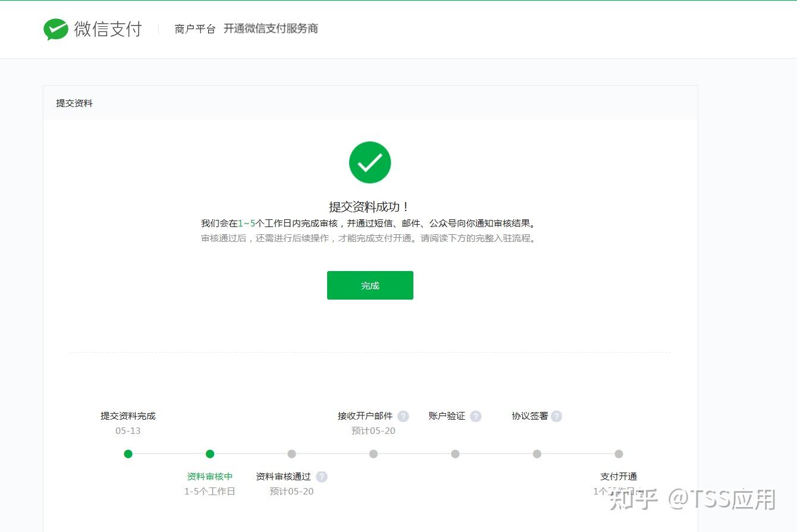Open the 商户平台 link in header

point(195,29)
